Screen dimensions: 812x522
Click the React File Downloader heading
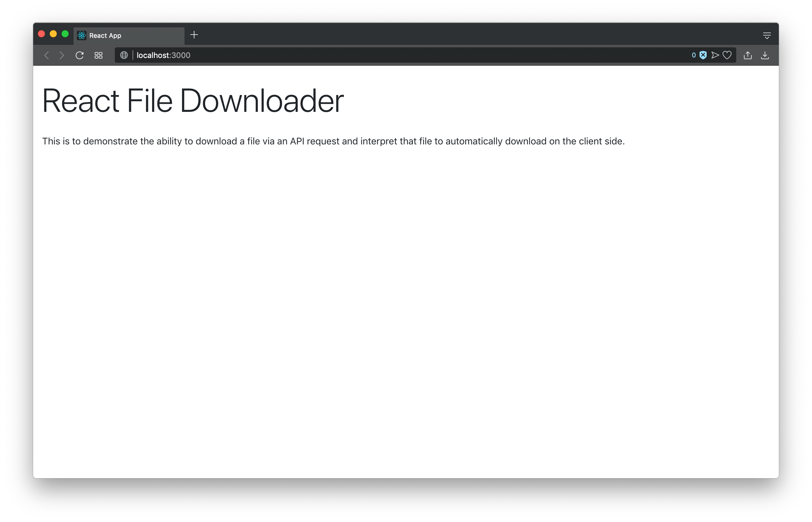[x=192, y=101]
